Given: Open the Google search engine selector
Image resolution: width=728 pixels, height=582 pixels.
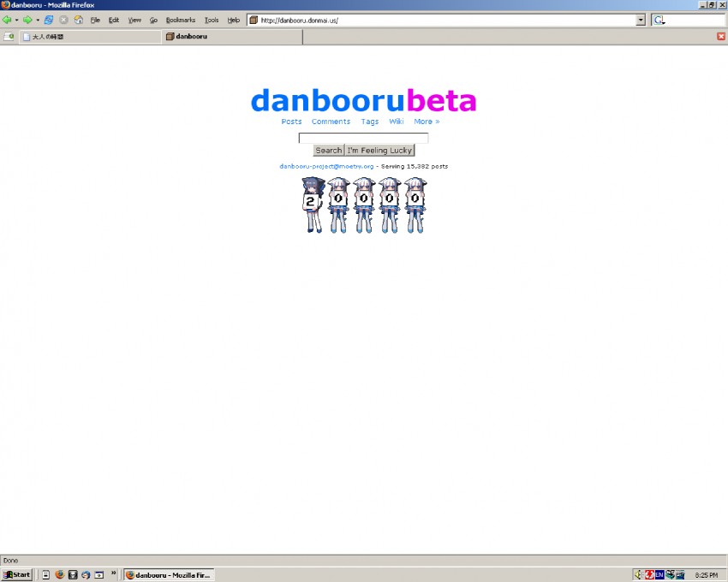Looking at the screenshot, I should [659, 20].
